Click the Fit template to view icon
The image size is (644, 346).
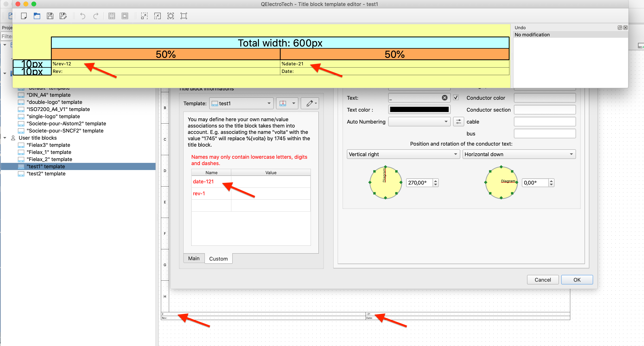(170, 16)
